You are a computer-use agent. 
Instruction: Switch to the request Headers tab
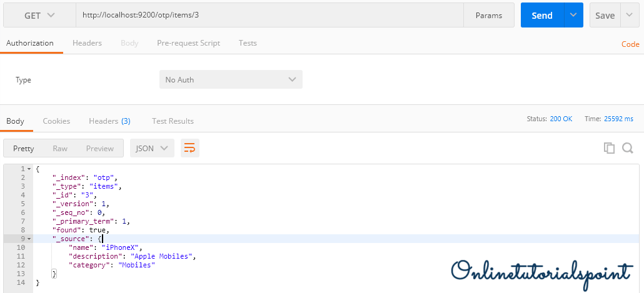point(87,43)
